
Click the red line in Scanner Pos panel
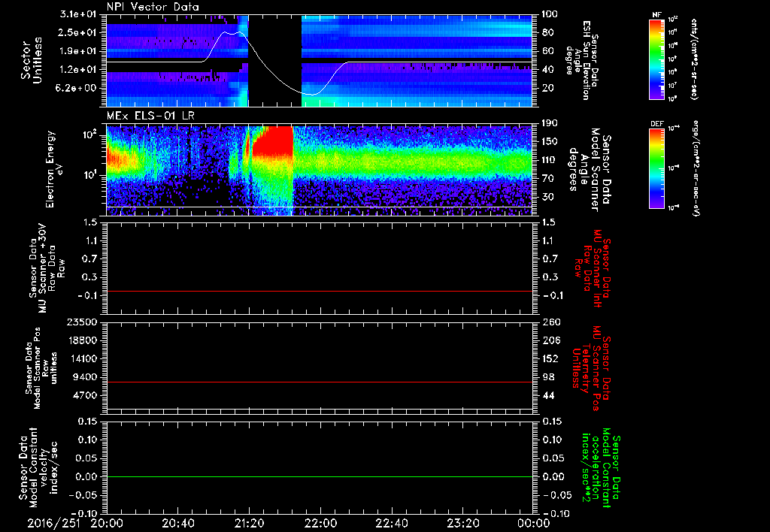pyautogui.click(x=319, y=382)
